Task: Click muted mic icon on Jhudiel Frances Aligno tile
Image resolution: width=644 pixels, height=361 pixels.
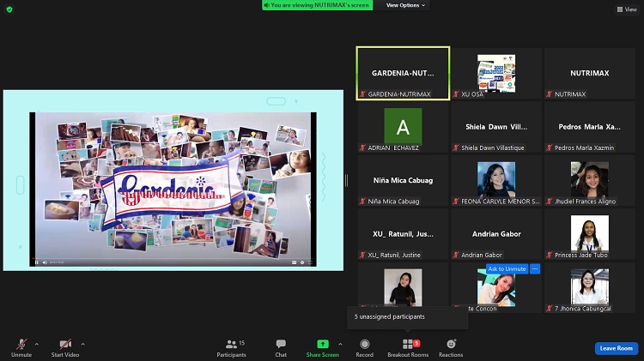Action: click(x=550, y=201)
